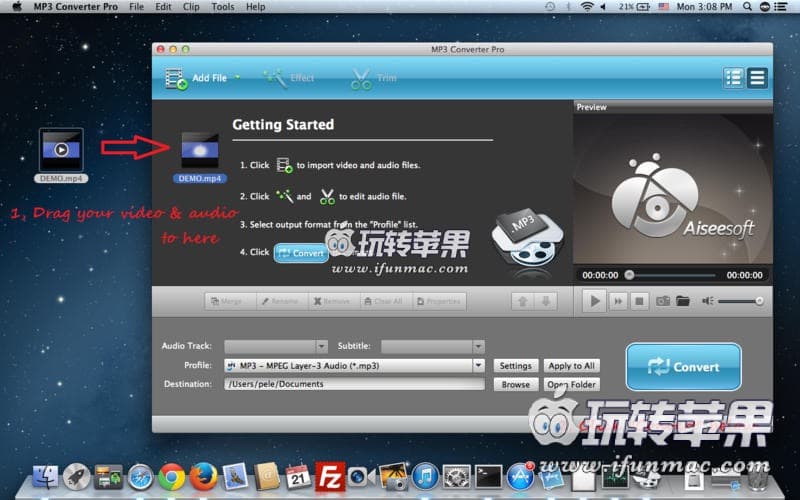The image size is (800, 500).
Task: Launch Safari from the dock
Action: click(x=140, y=477)
